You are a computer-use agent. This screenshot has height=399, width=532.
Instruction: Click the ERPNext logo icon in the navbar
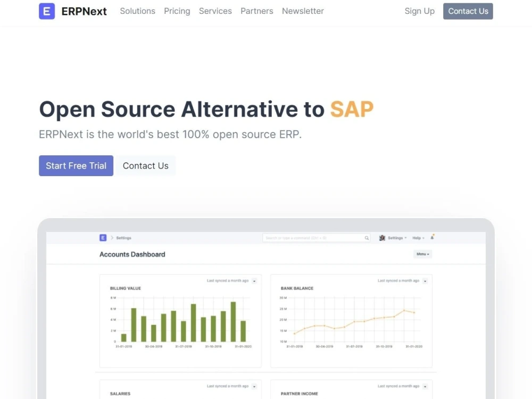(47, 11)
